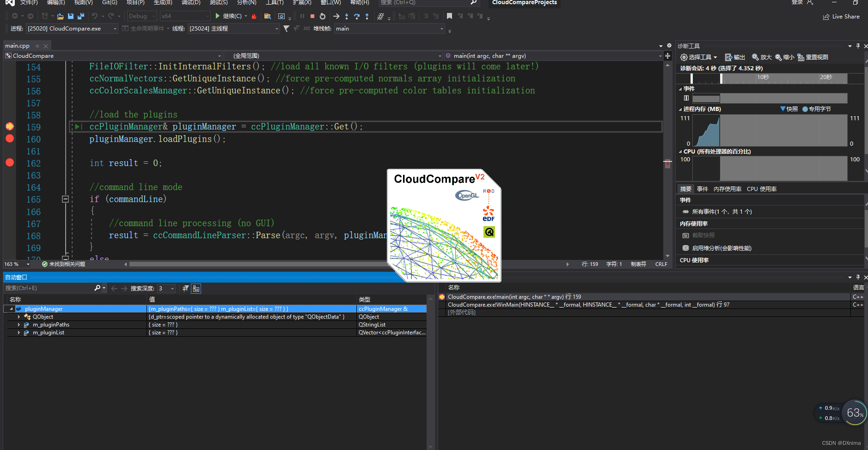Screen dimensions: 868x450
Task: Click the Hot Reload flame icon
Action: click(254, 16)
